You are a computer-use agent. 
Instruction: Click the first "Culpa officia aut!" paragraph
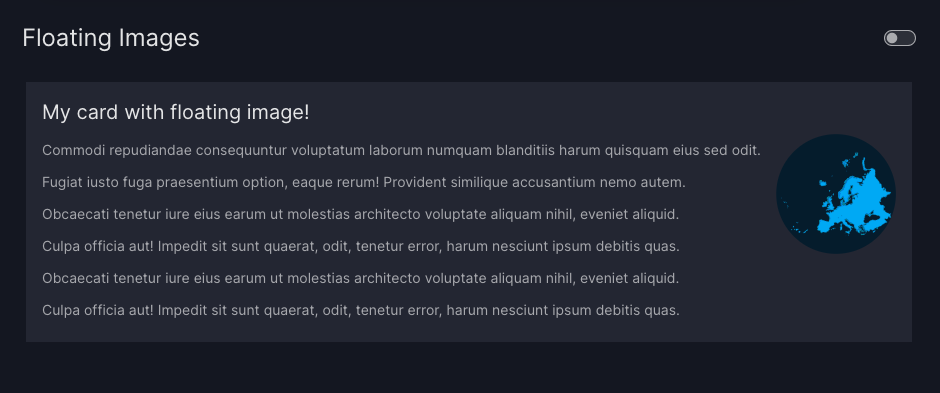coord(361,246)
